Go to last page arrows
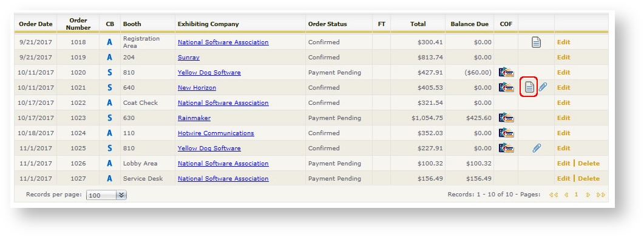The width and height of the screenshot is (644, 237). pos(600,195)
